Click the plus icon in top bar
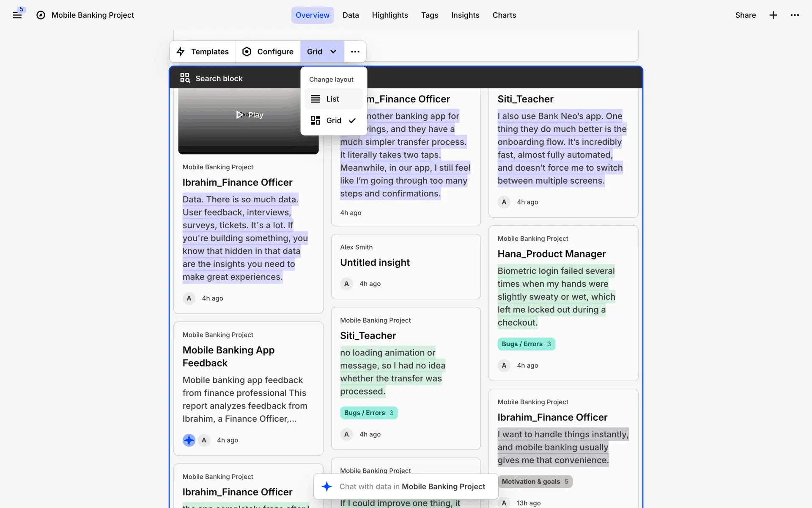 click(773, 15)
